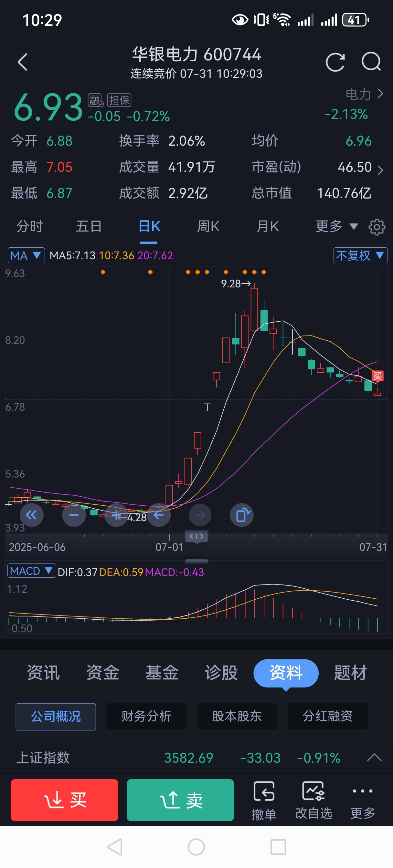Open the search magnifier
393x868 pixels.
[371, 62]
